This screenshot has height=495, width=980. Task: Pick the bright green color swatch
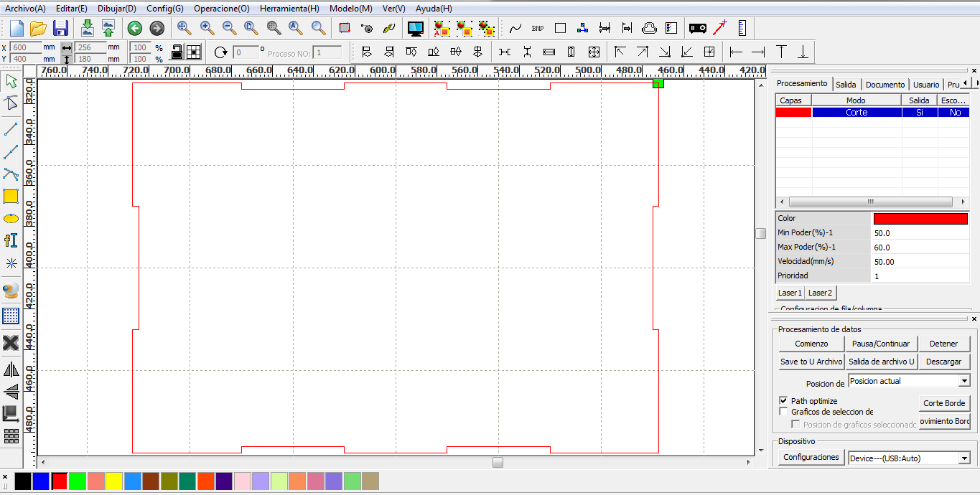[x=78, y=481]
